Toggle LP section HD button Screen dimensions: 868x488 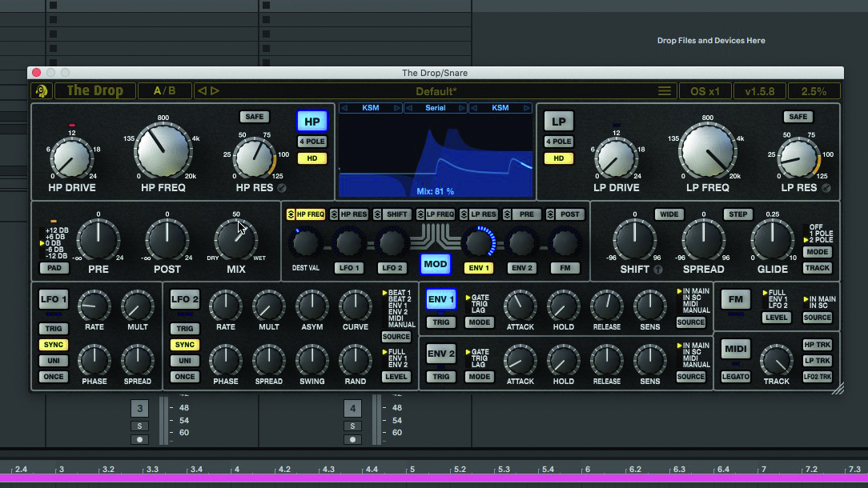tap(559, 158)
